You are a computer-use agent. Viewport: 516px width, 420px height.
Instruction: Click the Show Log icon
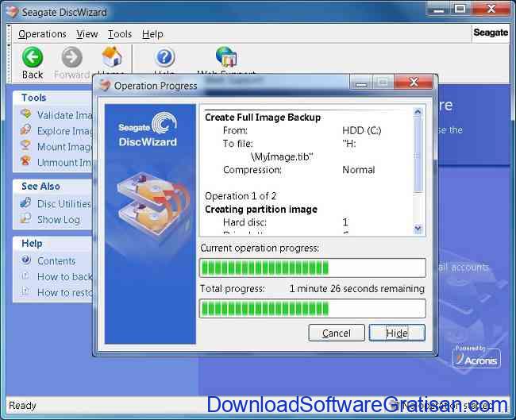(x=25, y=218)
